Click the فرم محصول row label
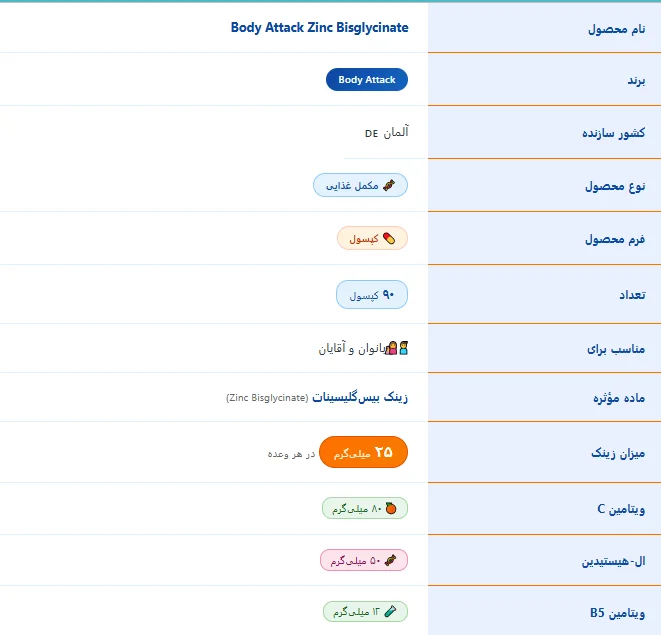This screenshot has width=661, height=635. coord(615,239)
